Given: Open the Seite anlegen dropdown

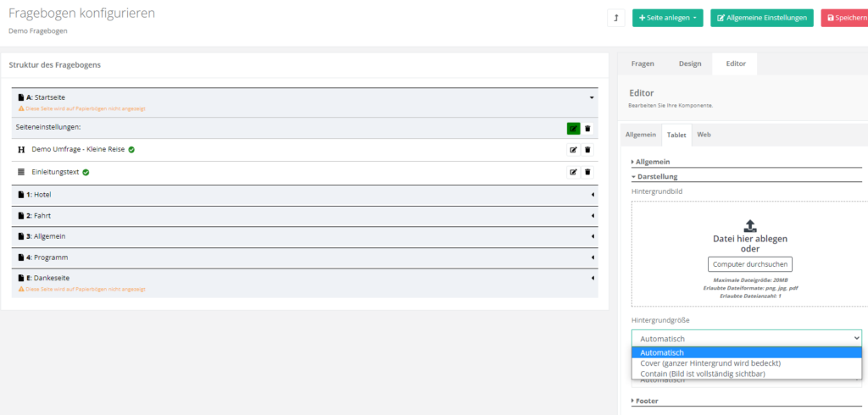Looking at the screenshot, I should pos(667,18).
